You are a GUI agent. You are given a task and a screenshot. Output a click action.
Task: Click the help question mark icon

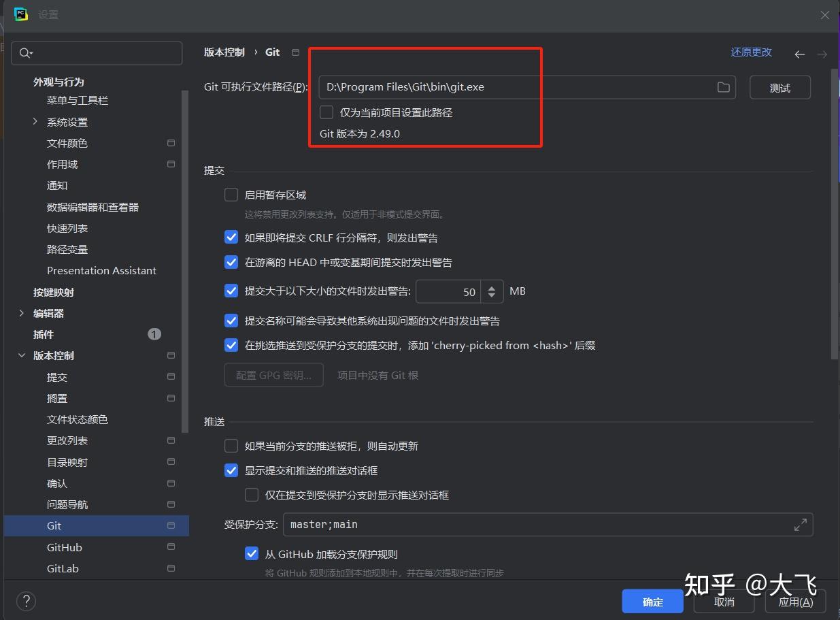(26, 601)
